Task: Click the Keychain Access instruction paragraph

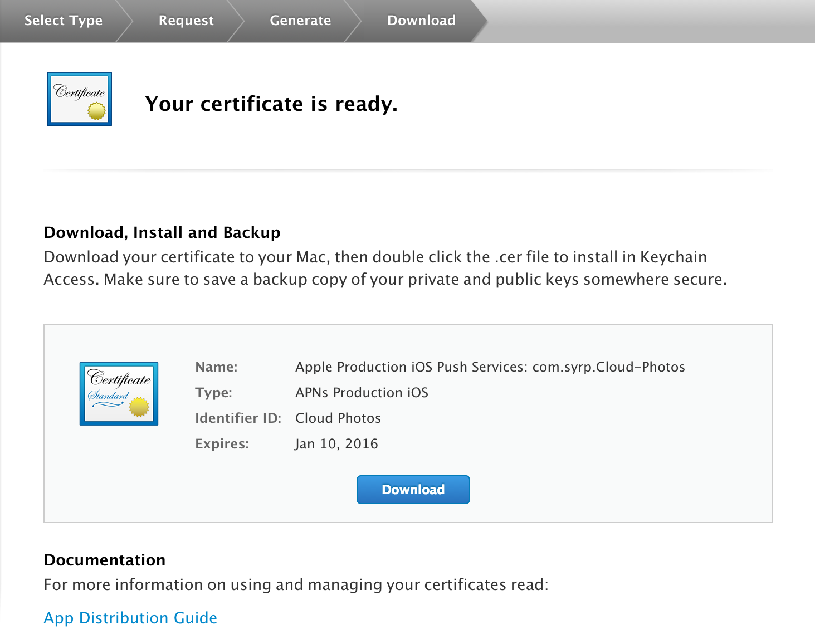Action: tap(385, 268)
